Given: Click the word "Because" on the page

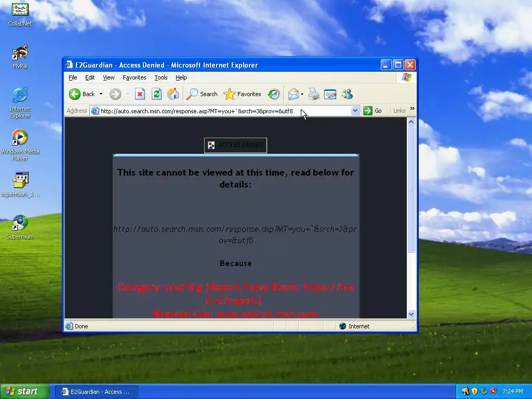Looking at the screenshot, I should (235, 263).
